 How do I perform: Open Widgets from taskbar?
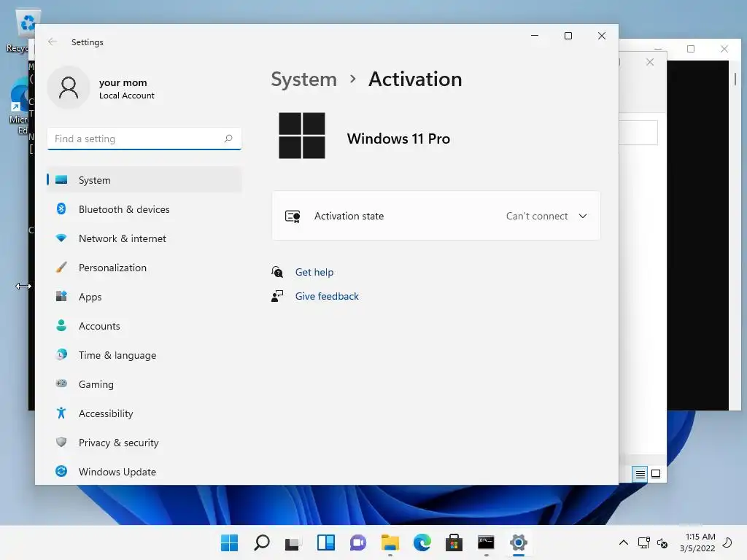point(326,542)
